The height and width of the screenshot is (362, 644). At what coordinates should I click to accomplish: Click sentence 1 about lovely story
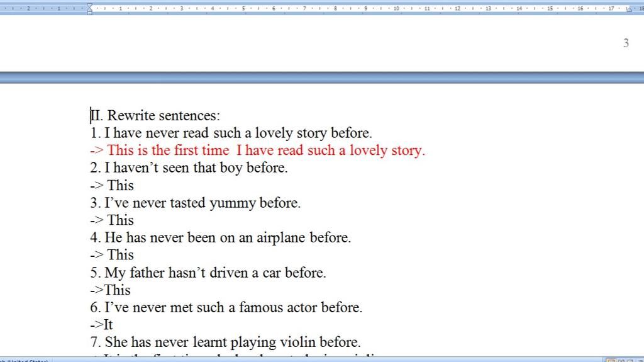[x=231, y=133]
